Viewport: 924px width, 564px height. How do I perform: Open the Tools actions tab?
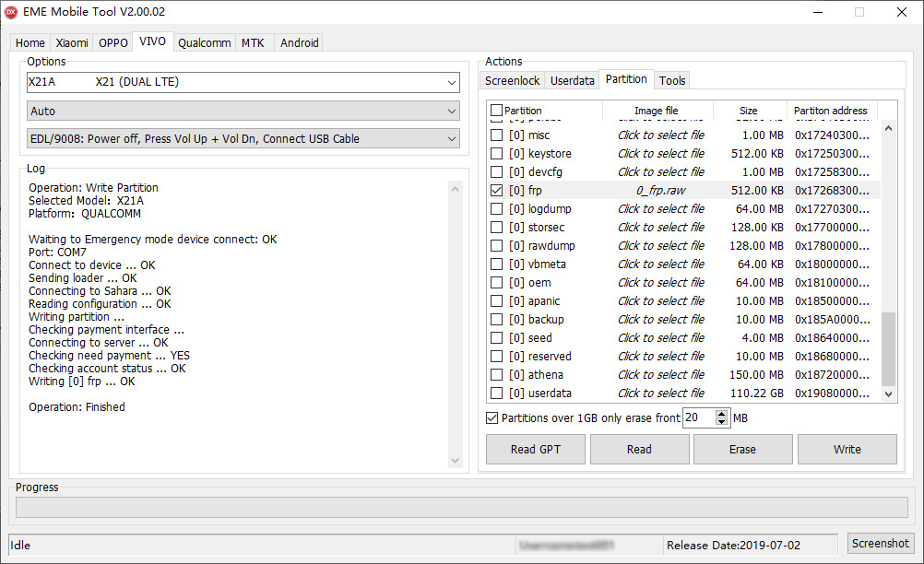click(671, 81)
